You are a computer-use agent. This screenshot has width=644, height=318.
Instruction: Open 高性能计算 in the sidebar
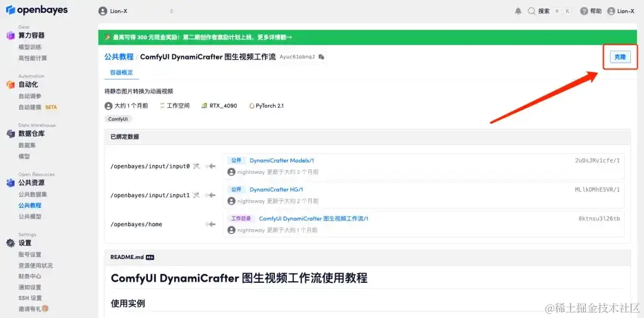33,58
